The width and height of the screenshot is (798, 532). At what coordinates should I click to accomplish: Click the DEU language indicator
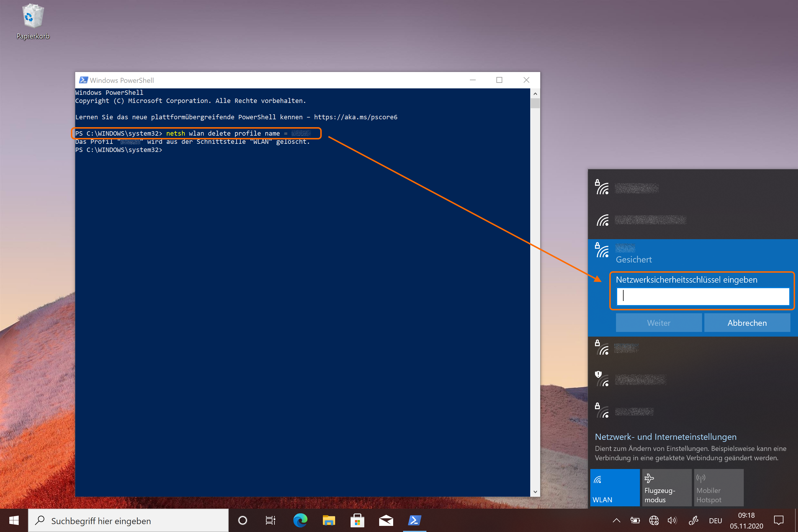coord(715,520)
